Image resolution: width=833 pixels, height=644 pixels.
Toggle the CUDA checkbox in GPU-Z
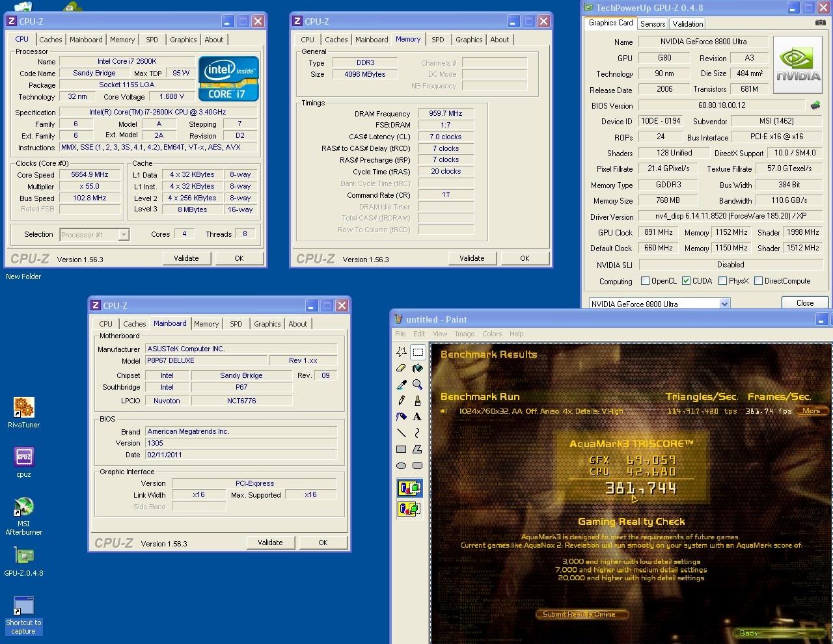coord(686,281)
